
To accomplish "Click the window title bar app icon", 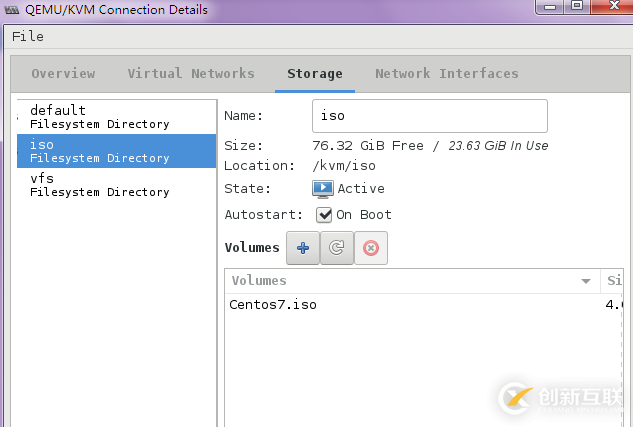I will click(x=12, y=10).
